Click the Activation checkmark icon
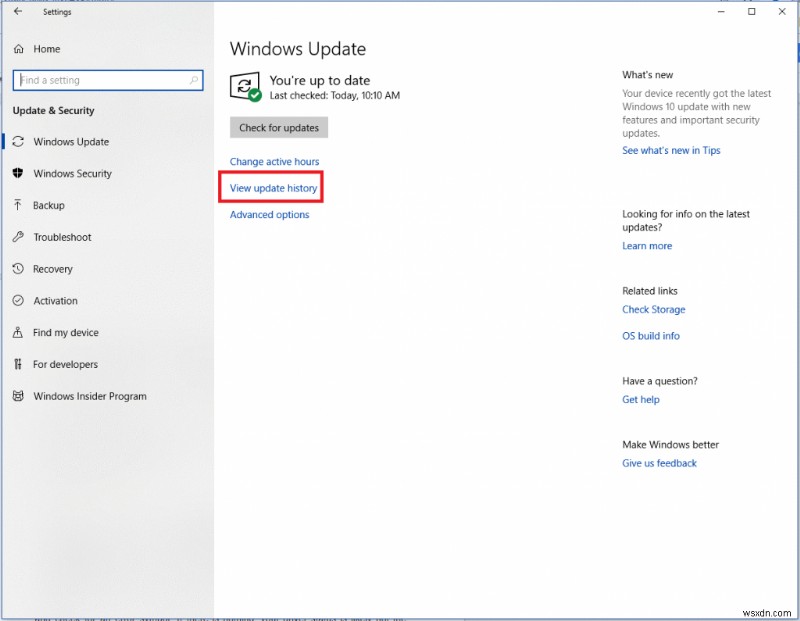This screenshot has height=621, width=800. (17, 300)
